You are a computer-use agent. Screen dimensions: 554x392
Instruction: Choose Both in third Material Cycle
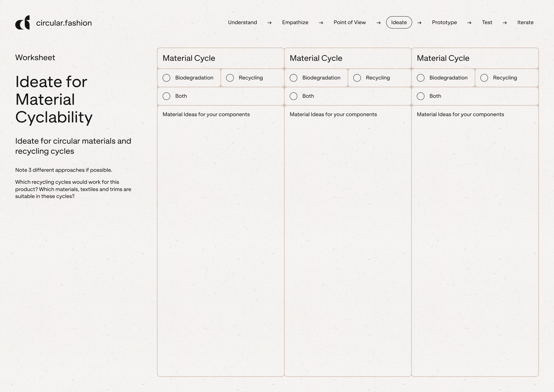click(x=420, y=96)
